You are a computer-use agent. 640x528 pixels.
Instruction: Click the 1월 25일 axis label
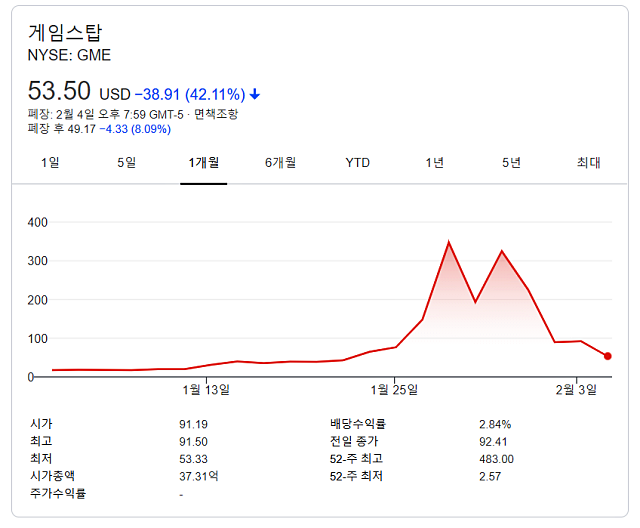394,390
